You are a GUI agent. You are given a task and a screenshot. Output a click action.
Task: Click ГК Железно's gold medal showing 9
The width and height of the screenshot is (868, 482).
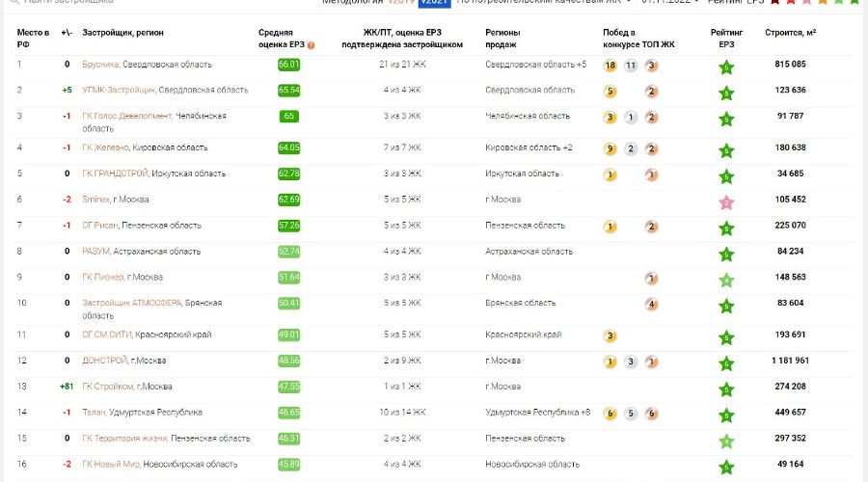[610, 149]
